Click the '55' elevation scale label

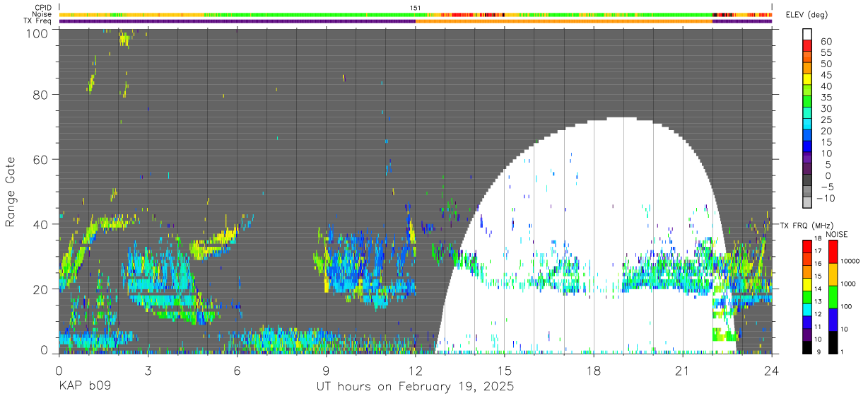tap(826, 52)
